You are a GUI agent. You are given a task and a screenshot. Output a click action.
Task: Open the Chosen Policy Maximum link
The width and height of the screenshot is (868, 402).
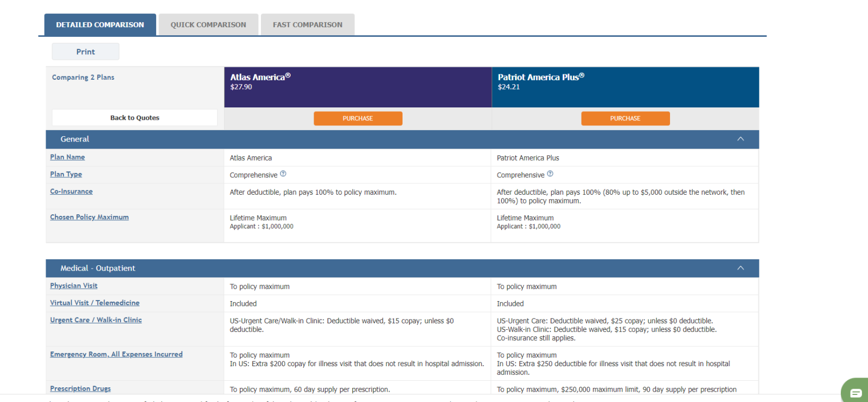pos(90,217)
